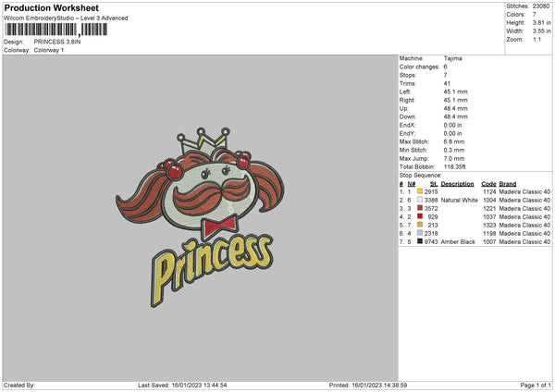Click the Left value 45.1 mm
Screen dimensions: 555x392
click(455, 92)
